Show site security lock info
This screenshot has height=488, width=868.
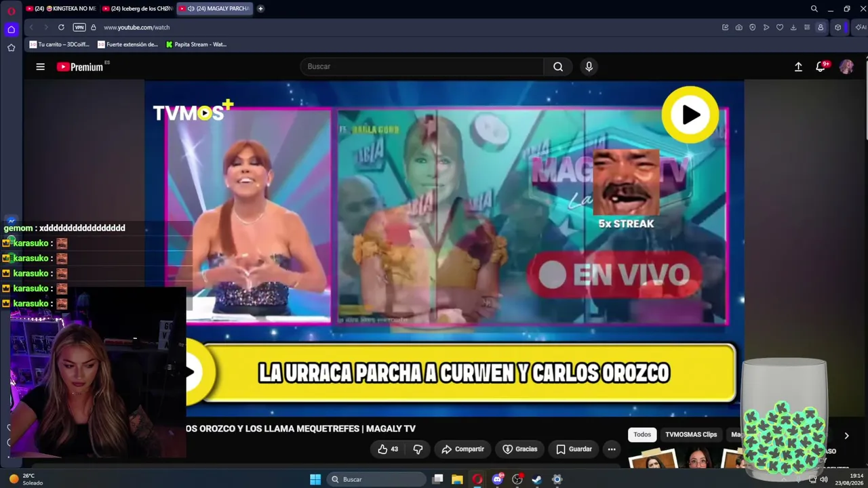click(x=94, y=27)
